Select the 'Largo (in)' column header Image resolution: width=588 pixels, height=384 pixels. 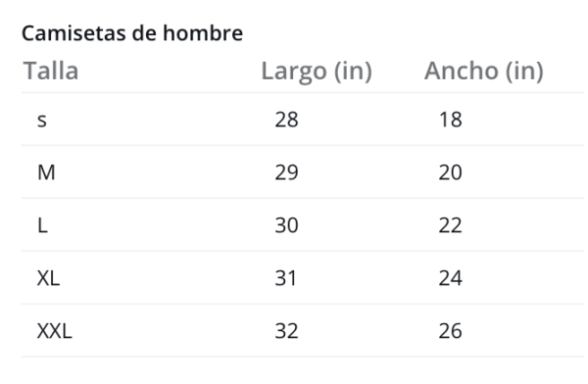pyautogui.click(x=317, y=72)
